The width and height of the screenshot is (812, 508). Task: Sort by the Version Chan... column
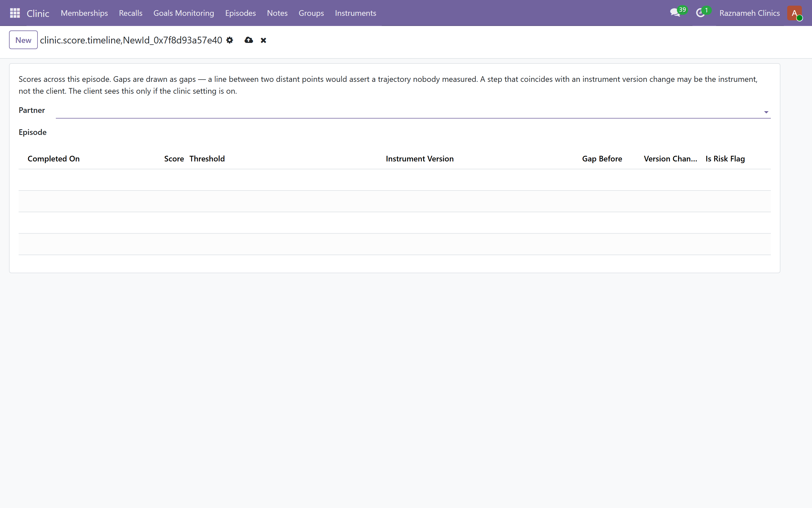click(x=670, y=159)
